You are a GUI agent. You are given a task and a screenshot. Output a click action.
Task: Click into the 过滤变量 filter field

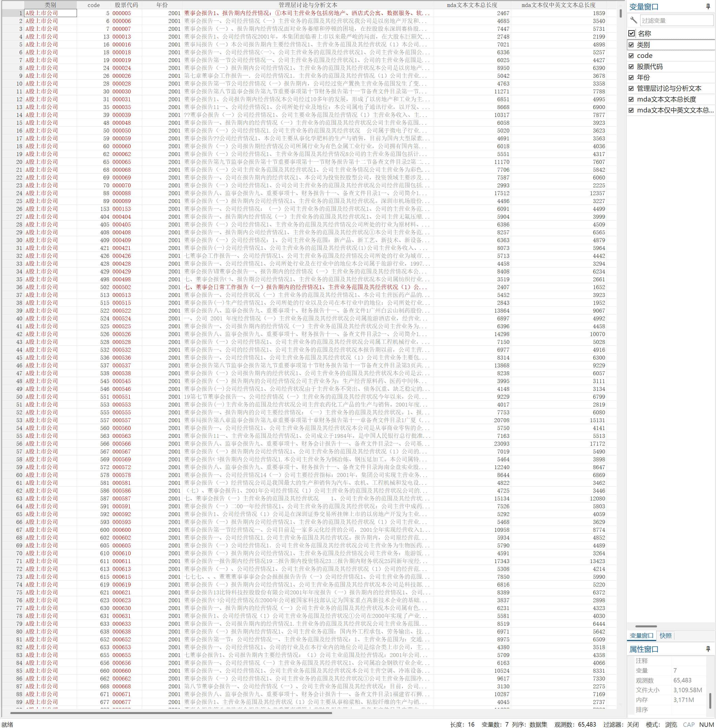[676, 20]
